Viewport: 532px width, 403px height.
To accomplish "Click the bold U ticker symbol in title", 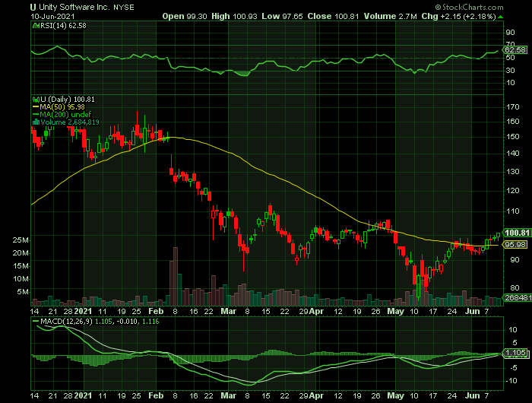I will (x=33, y=5).
